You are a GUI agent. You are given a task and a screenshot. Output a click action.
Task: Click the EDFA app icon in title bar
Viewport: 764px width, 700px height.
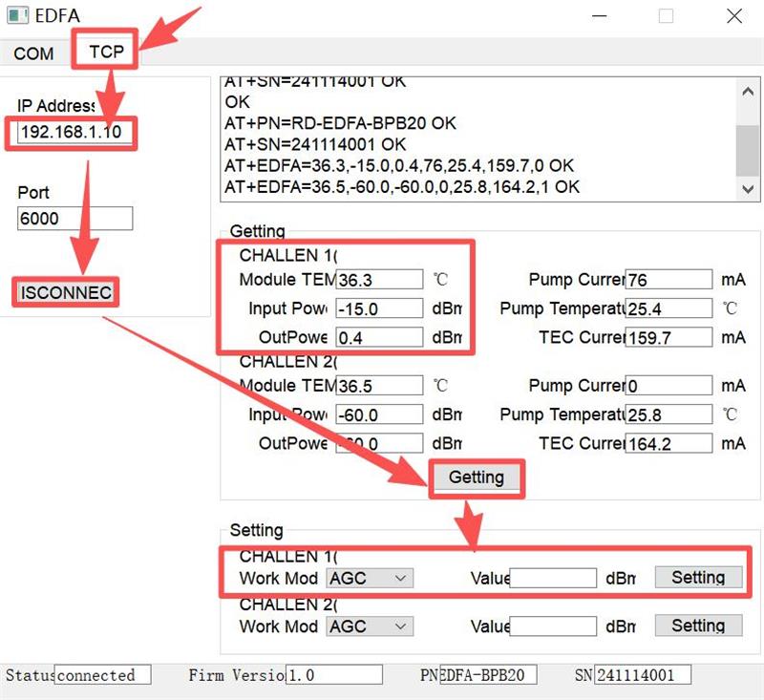point(17,15)
